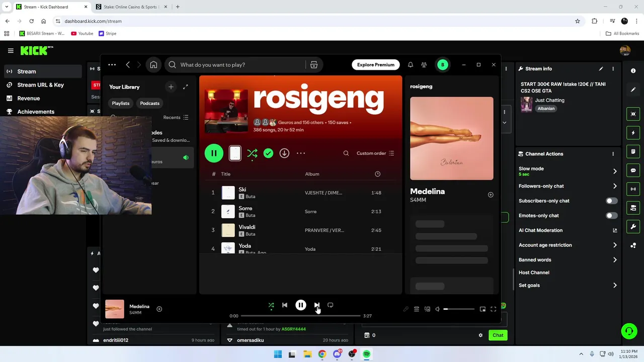
Task: Add Medelina to library in the Now Playing panel
Action: coord(491,195)
